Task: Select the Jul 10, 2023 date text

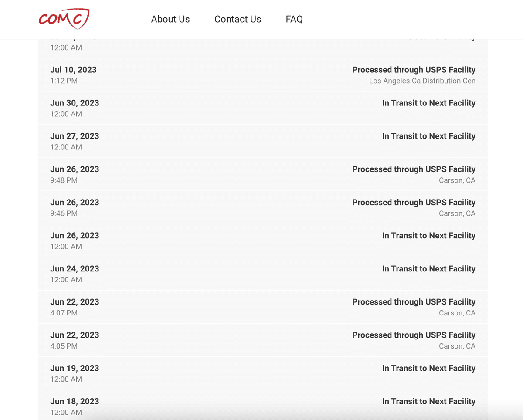Action: 73,70
